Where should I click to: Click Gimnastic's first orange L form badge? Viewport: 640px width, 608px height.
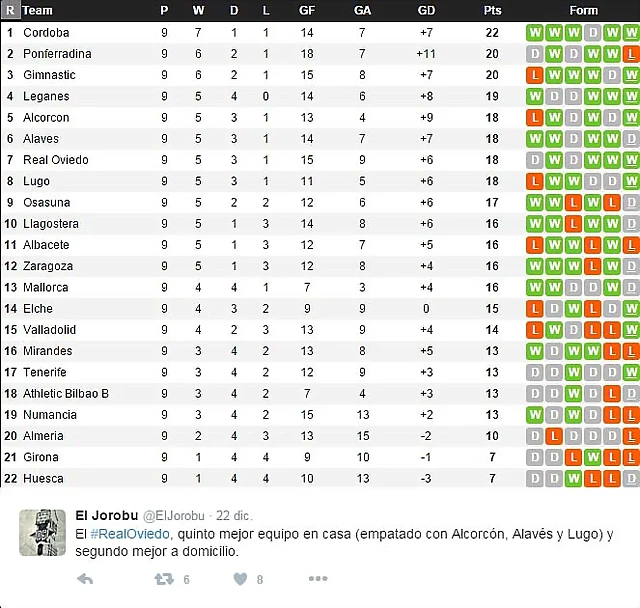click(x=535, y=75)
